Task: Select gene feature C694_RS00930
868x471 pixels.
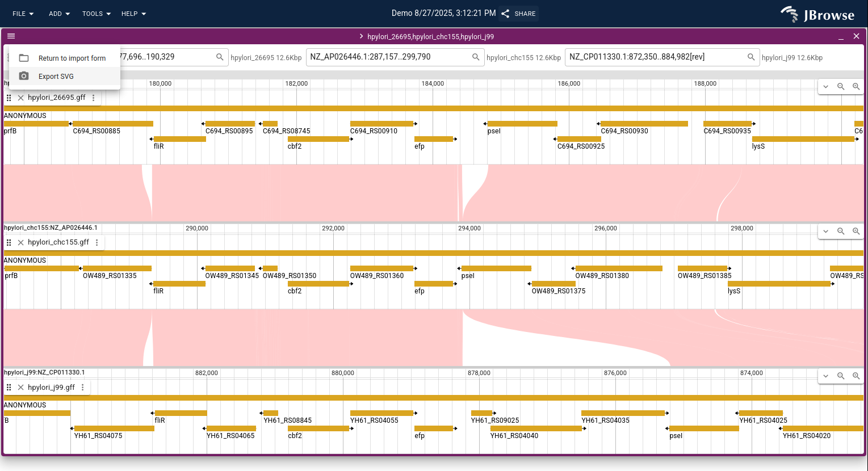Action: (x=644, y=124)
